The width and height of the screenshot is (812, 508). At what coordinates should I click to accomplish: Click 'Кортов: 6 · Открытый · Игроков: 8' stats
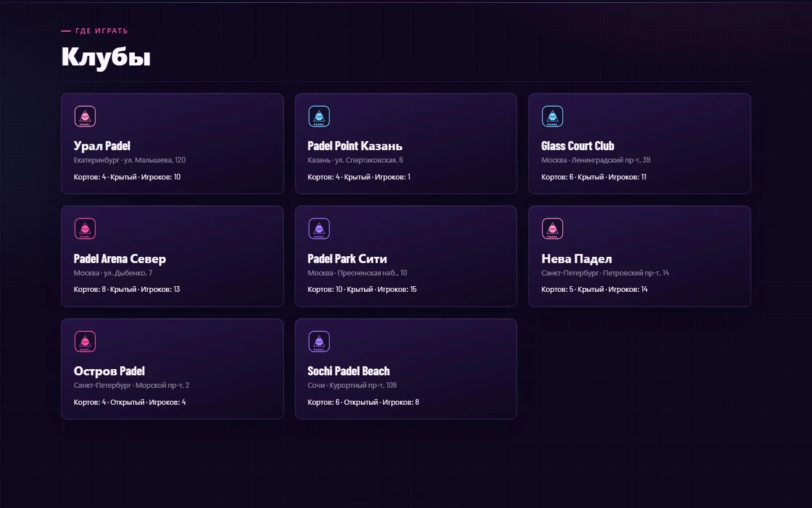[363, 402]
